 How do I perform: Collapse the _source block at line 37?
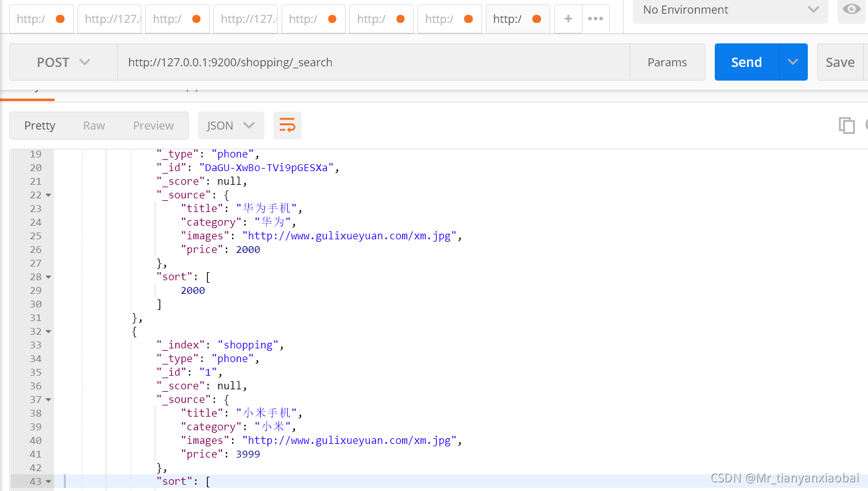(x=48, y=400)
